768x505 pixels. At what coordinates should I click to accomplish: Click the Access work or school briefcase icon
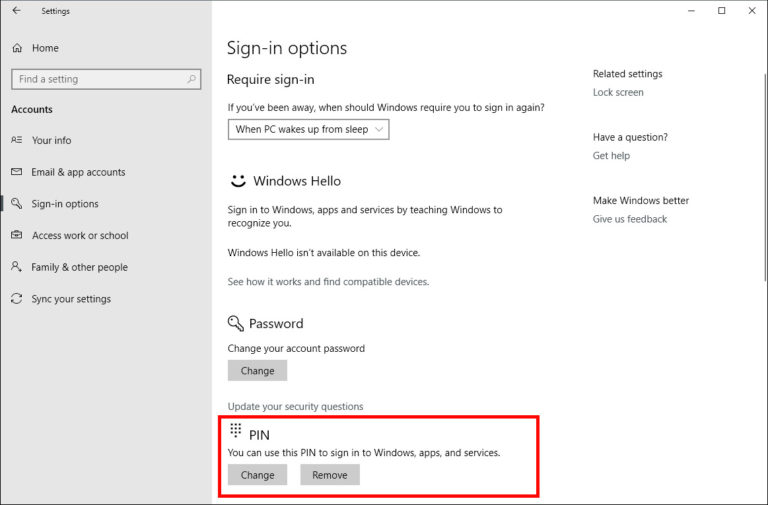tap(17, 236)
